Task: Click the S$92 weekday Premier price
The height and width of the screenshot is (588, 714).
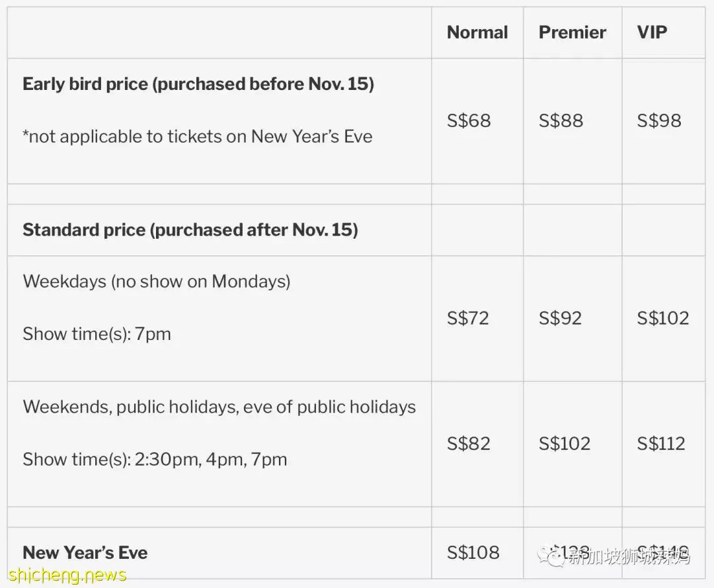Action: tap(560, 318)
